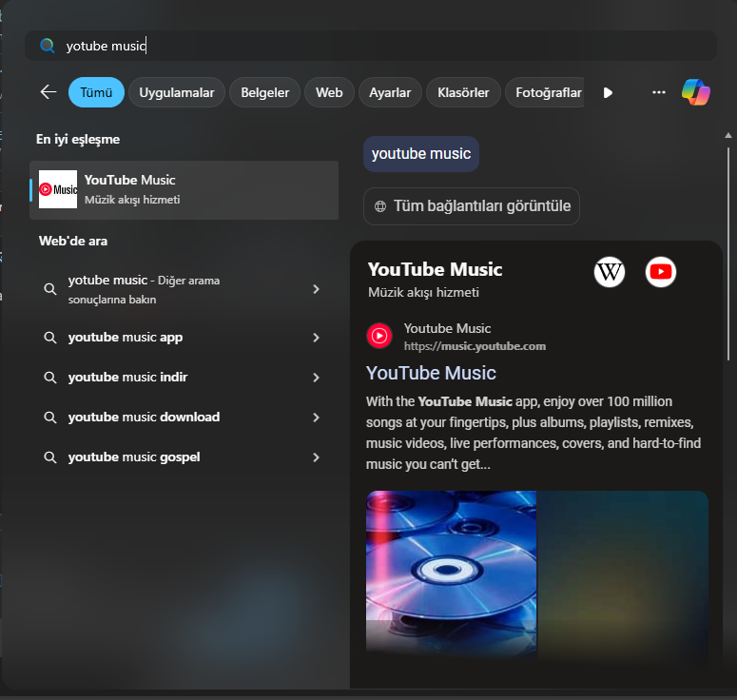
Task: Click magnifier icon beside 'youtube music app'
Action: click(x=49, y=338)
